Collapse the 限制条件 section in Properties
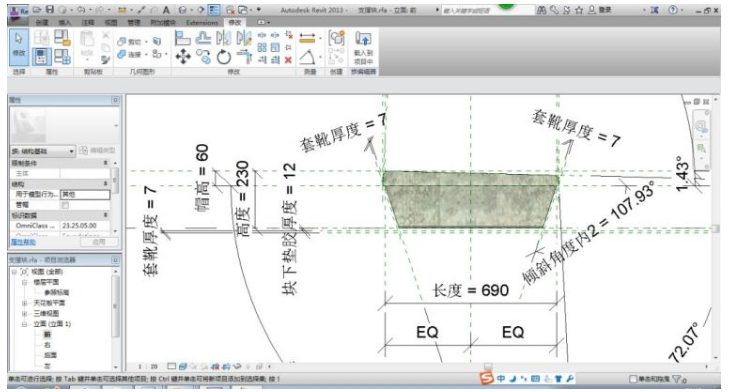 click(106, 163)
